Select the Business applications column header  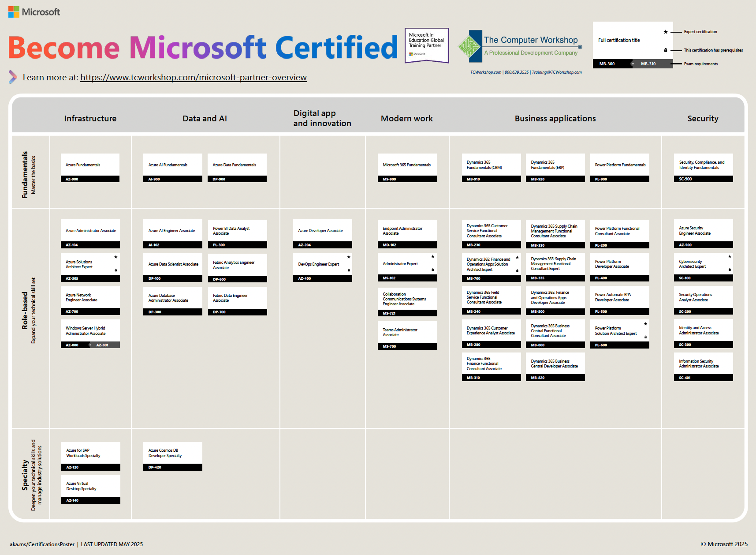click(555, 118)
